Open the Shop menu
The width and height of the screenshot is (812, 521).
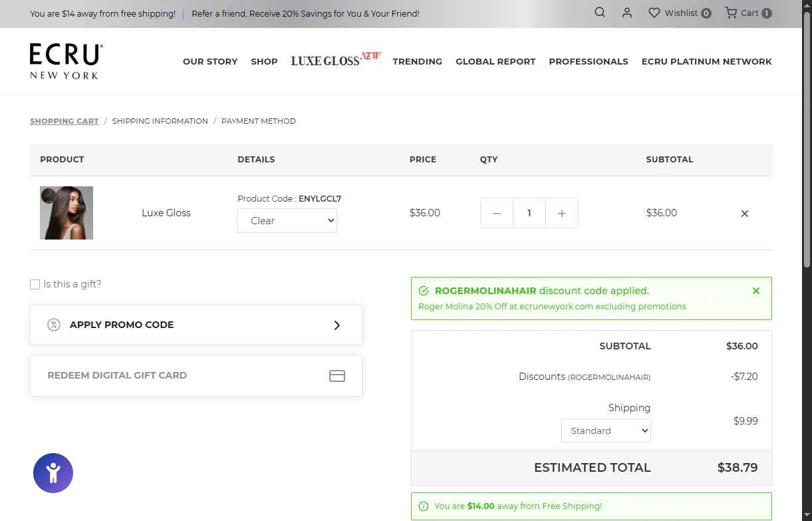click(x=264, y=61)
